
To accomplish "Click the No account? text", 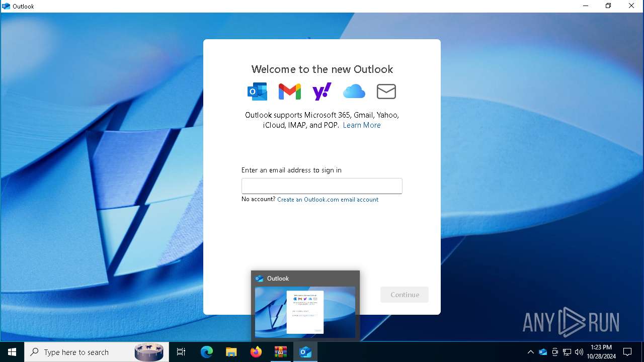I will coord(258,199).
